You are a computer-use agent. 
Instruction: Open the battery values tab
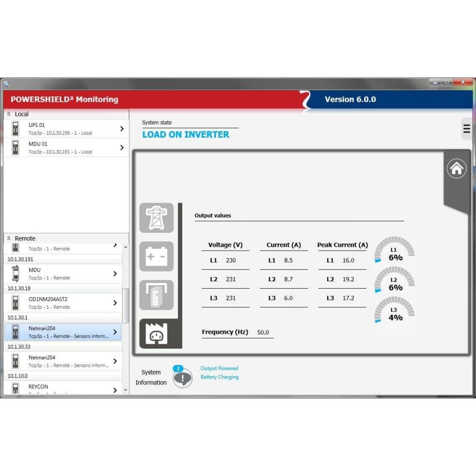coord(156,257)
